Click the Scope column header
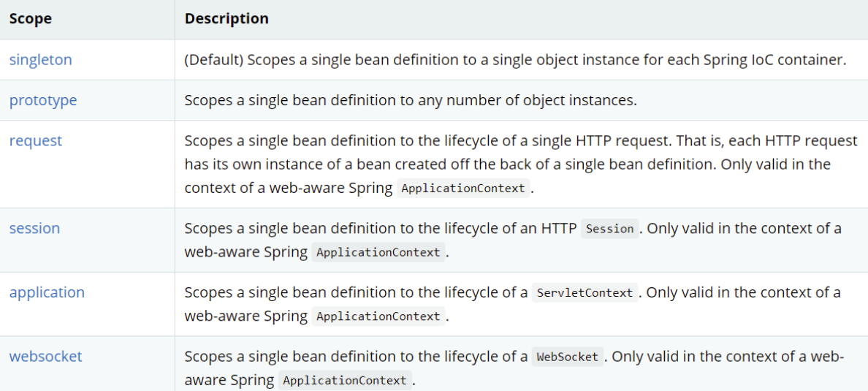Screen dimensions: 868x391 click(x=30, y=19)
